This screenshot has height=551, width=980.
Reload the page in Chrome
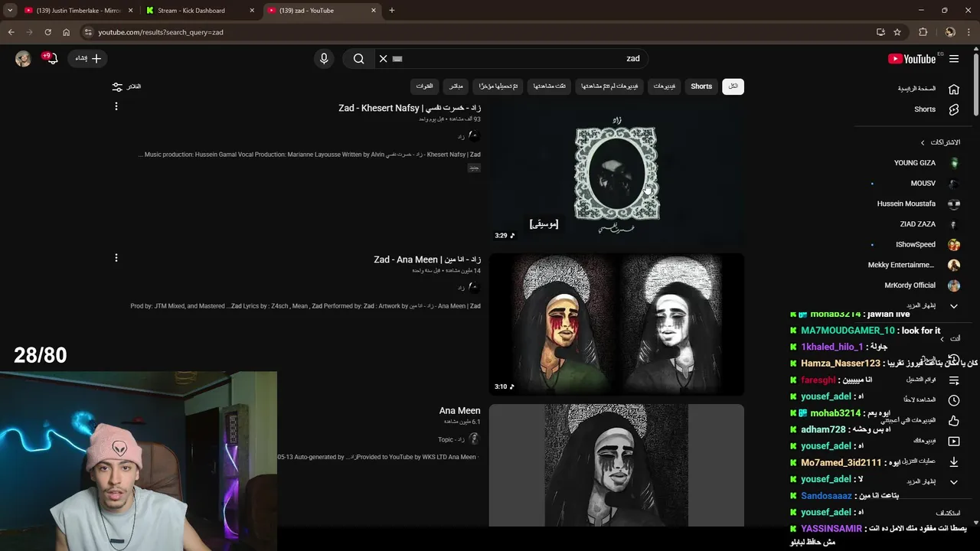[47, 32]
